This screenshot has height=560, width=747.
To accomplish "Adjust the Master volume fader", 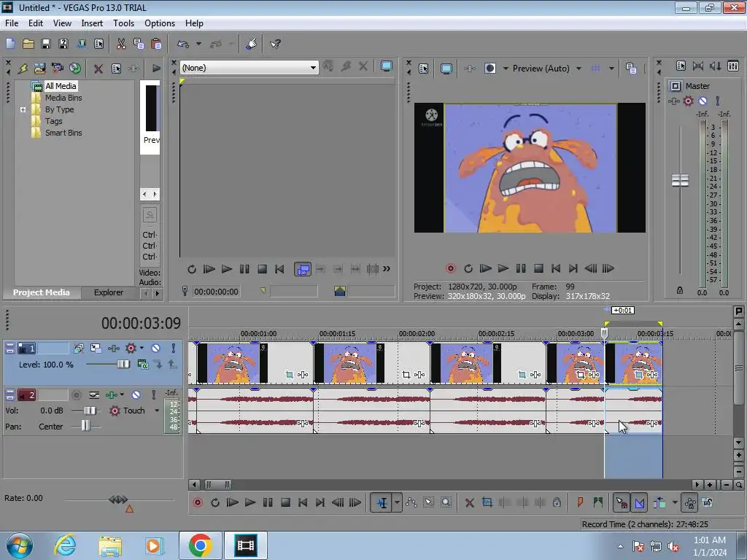I will 680,181.
